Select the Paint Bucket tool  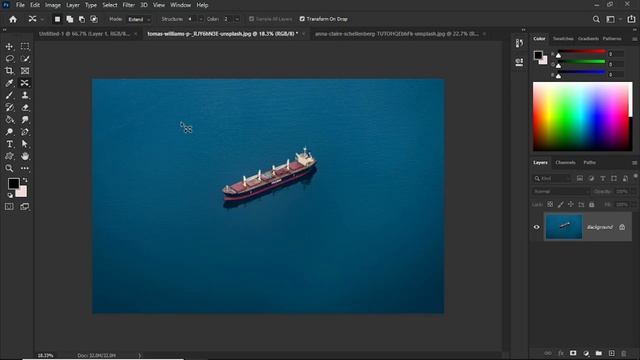(9, 120)
